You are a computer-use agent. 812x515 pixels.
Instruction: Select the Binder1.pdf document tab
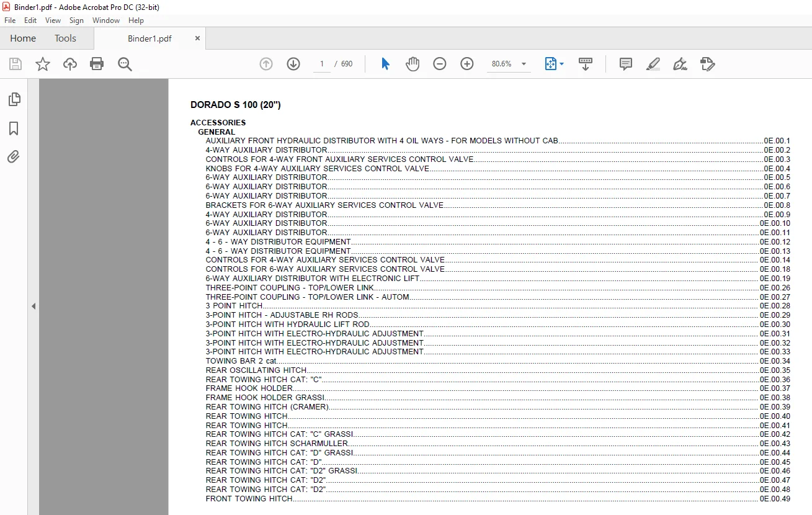click(149, 38)
